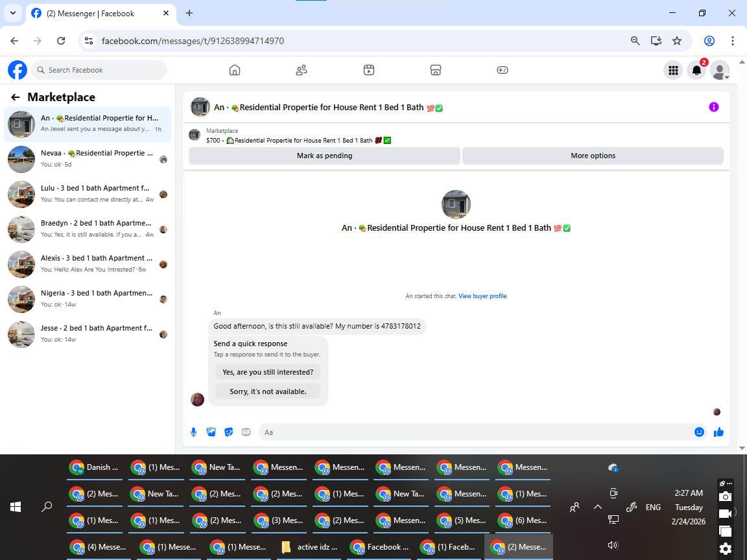Focus the Search Facebook box
The height and width of the screenshot is (560, 747).
99,70
